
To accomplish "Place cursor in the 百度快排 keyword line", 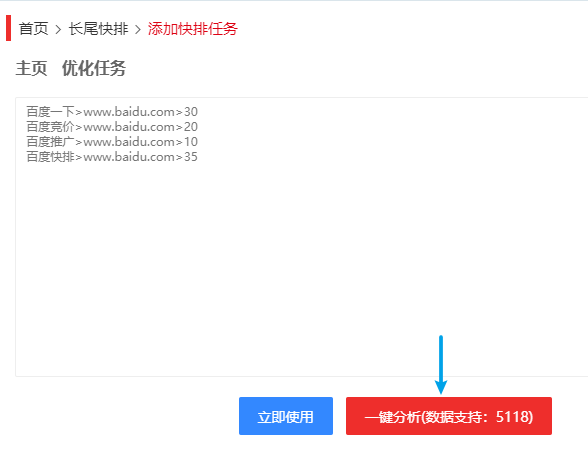I will (x=112, y=157).
